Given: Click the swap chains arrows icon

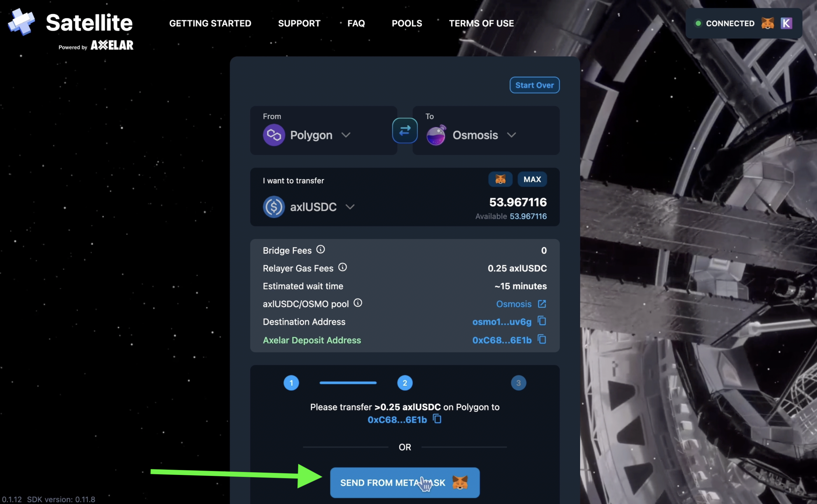Looking at the screenshot, I should click(x=405, y=130).
